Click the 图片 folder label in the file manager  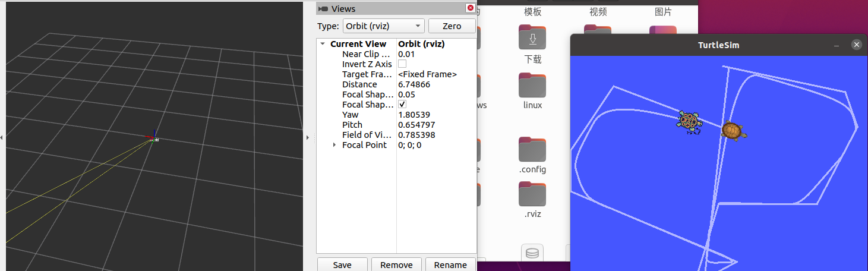pos(663,12)
